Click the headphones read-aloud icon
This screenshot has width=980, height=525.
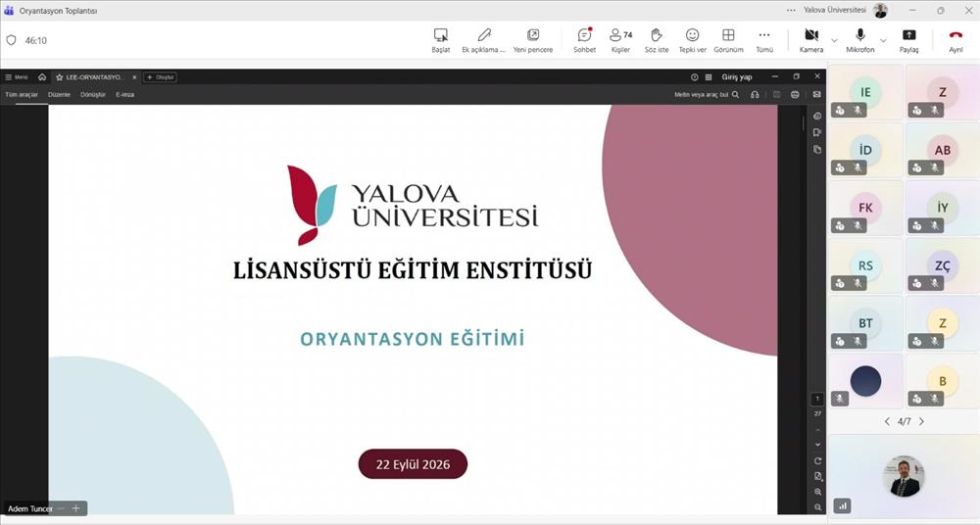click(755, 95)
